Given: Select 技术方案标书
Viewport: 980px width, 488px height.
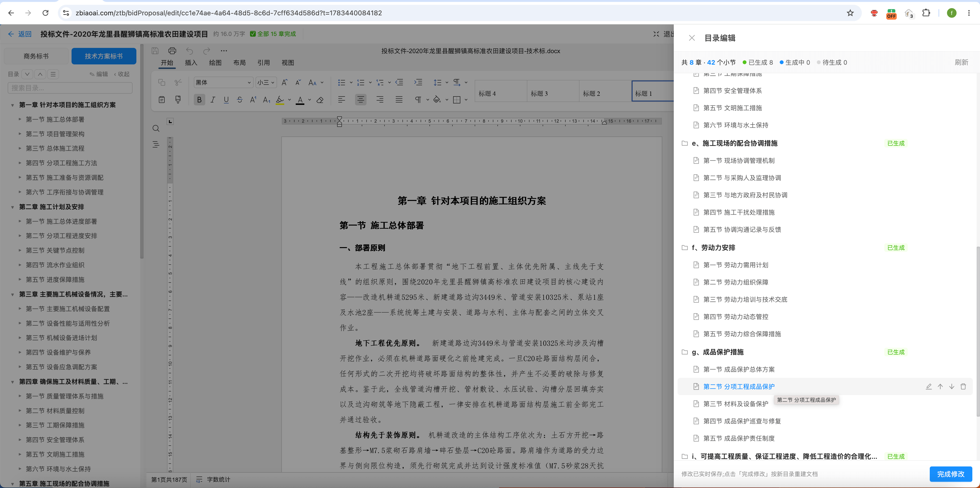Looking at the screenshot, I should (104, 56).
